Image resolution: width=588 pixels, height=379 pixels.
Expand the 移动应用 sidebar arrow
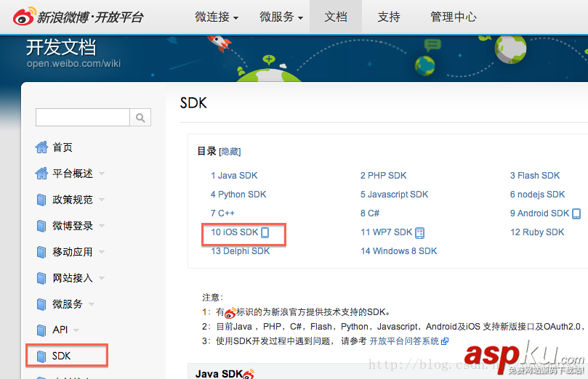click(x=102, y=252)
